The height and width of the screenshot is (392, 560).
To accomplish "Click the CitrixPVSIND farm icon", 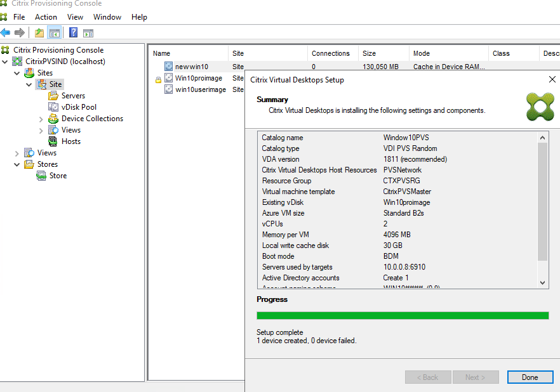I will tap(17, 62).
